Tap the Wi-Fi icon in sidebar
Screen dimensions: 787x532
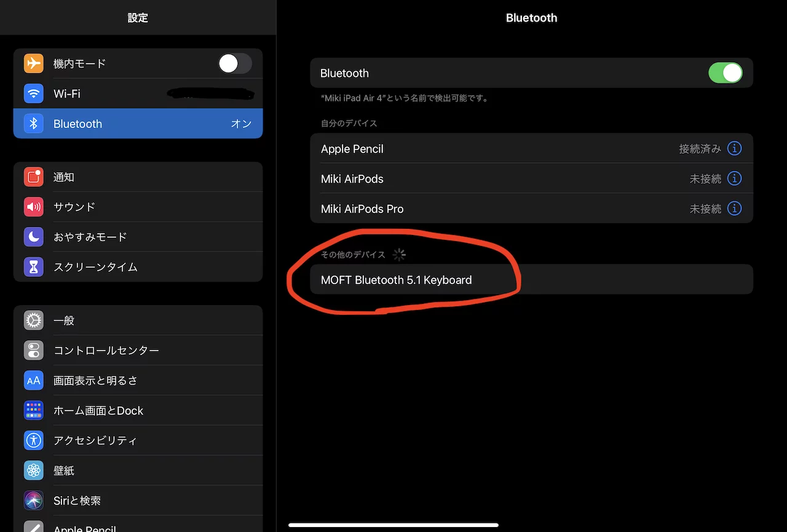(x=34, y=93)
